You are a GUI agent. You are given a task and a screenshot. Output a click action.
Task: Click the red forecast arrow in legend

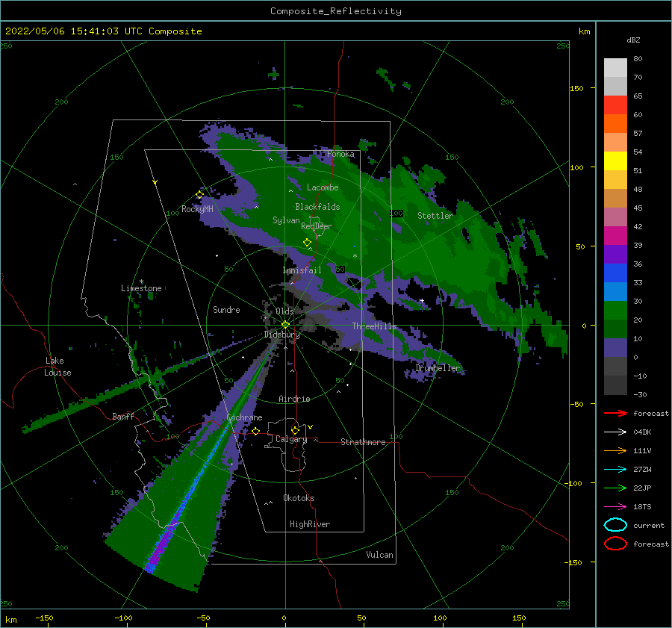[x=615, y=413]
